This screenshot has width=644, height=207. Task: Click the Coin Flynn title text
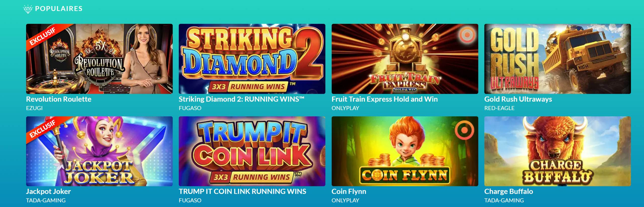[349, 192]
